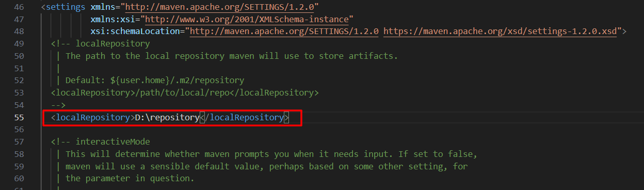Click line number 57 in the gutter
Viewport: 644px width, 190px height.
pyautogui.click(x=20, y=141)
